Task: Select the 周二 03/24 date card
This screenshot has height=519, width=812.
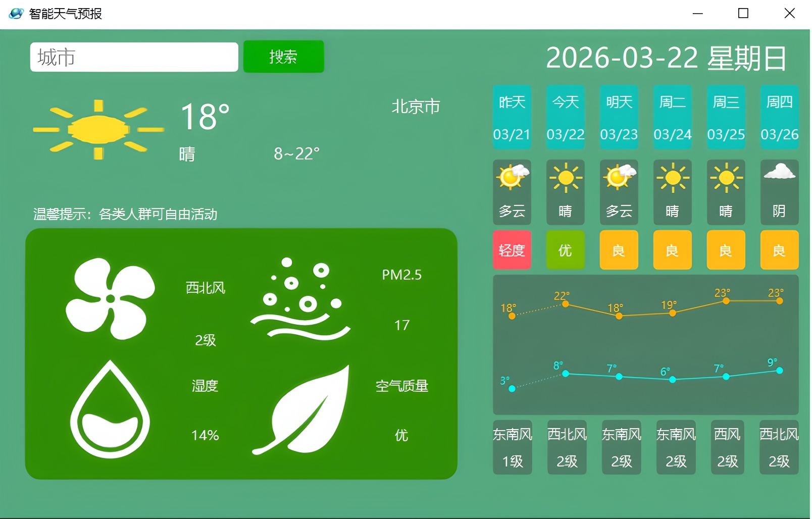Action: tap(673, 117)
